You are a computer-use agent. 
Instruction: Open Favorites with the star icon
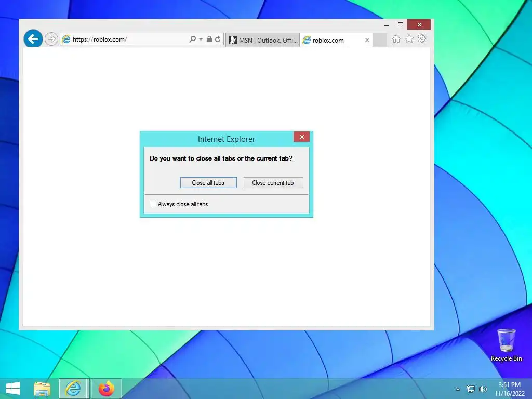tap(409, 38)
